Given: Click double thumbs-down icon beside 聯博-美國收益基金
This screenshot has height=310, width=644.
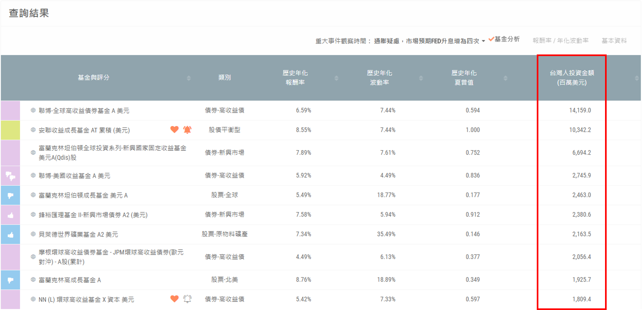Looking at the screenshot, I should (x=10, y=175).
